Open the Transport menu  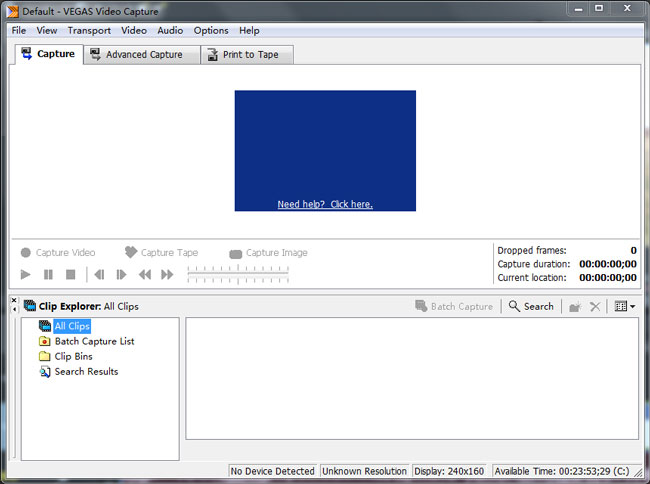coord(89,30)
